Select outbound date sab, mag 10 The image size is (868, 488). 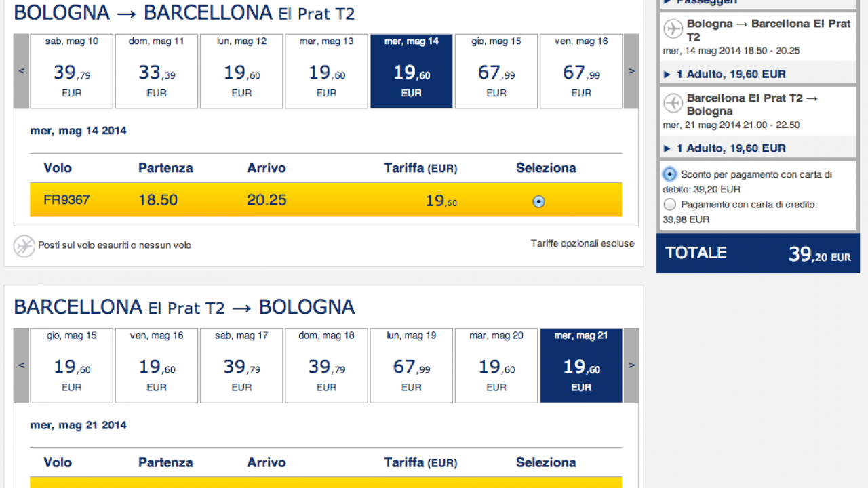72,71
